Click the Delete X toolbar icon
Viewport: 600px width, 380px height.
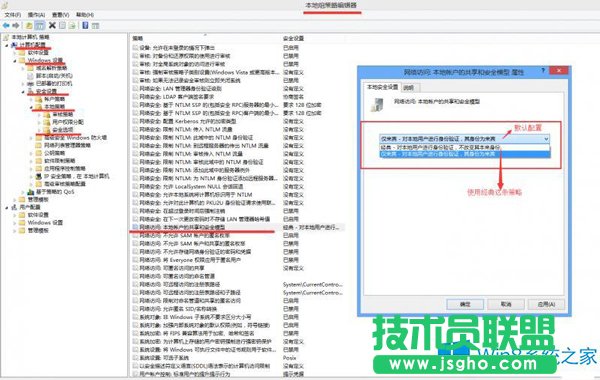[x=52, y=25]
